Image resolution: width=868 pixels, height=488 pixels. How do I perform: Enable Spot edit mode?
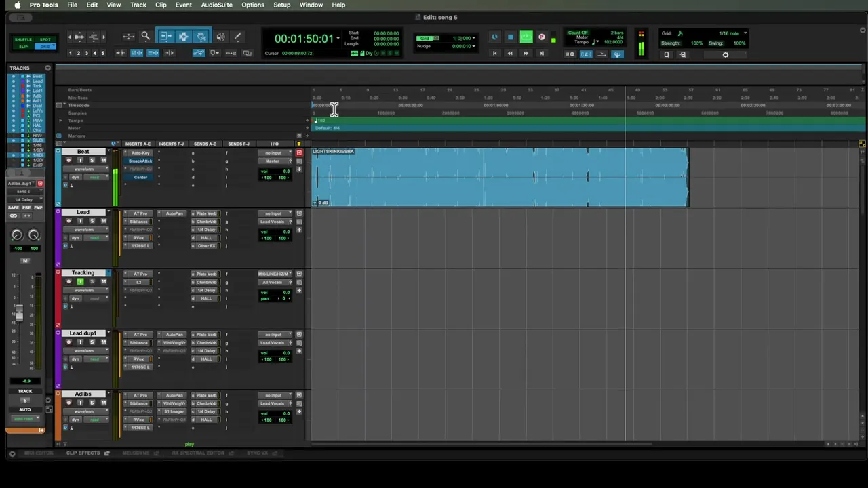[x=45, y=39]
